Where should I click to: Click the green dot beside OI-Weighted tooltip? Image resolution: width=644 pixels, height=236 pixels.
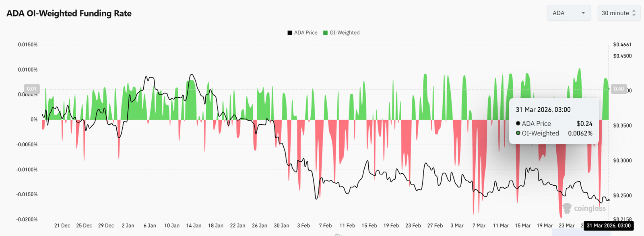click(x=518, y=133)
